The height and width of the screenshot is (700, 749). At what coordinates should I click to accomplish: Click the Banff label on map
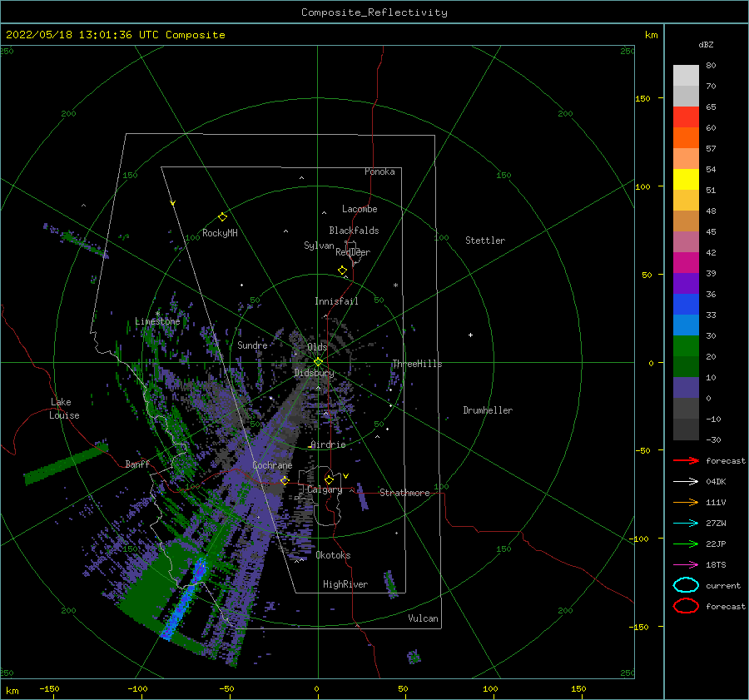click(x=137, y=464)
